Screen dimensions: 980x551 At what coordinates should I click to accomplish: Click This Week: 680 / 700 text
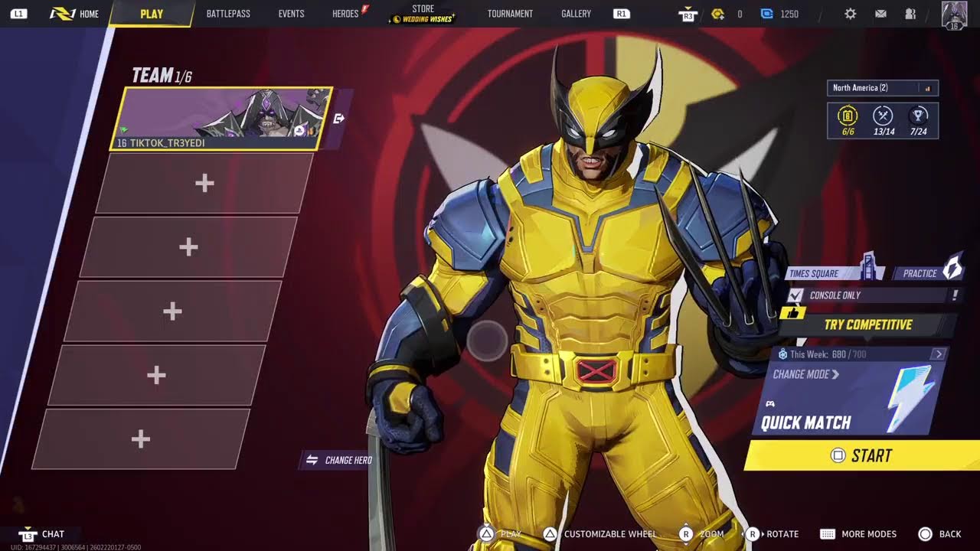click(828, 354)
